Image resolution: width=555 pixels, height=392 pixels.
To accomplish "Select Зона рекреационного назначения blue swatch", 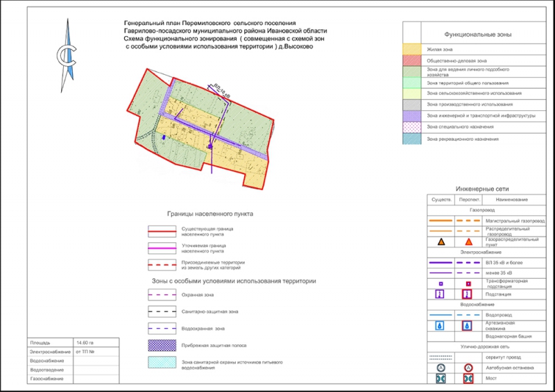I will (x=412, y=139).
